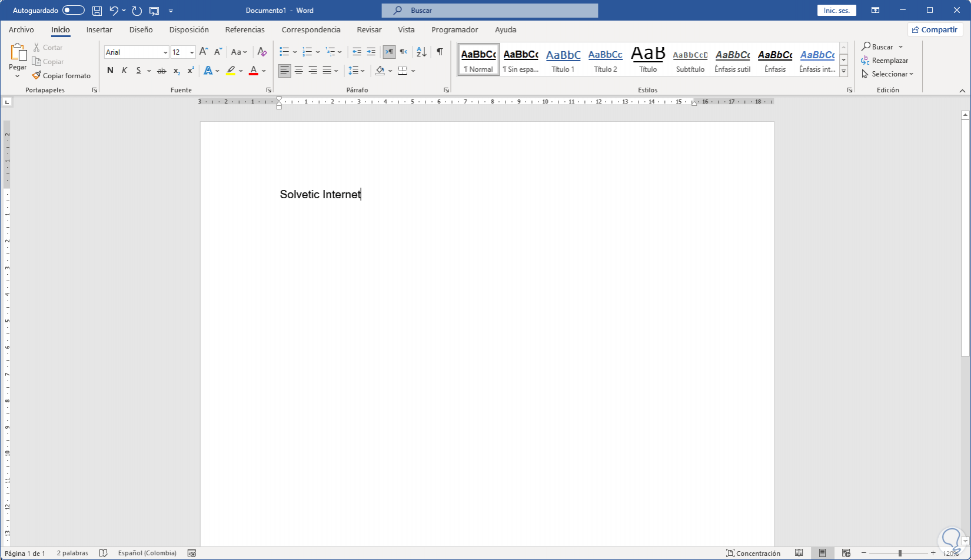Image resolution: width=971 pixels, height=560 pixels.
Task: Click the increase indent icon
Action: (x=371, y=52)
